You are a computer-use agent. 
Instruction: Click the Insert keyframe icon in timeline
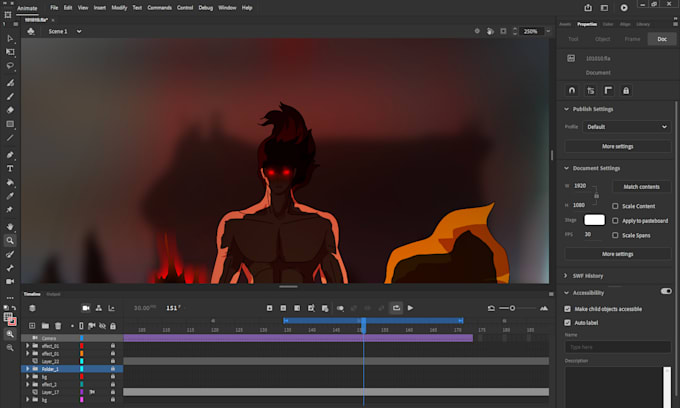[x=269, y=308]
